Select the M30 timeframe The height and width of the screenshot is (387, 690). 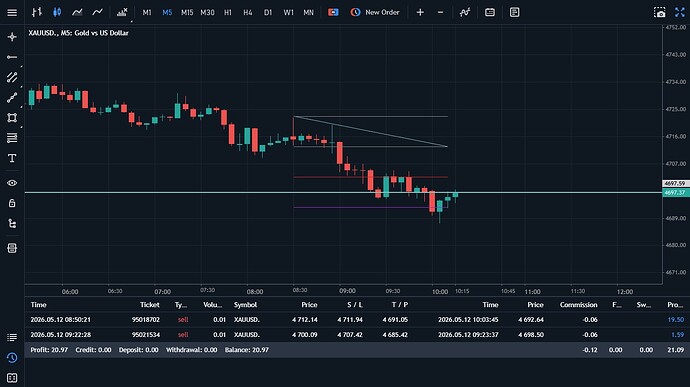[207, 12]
